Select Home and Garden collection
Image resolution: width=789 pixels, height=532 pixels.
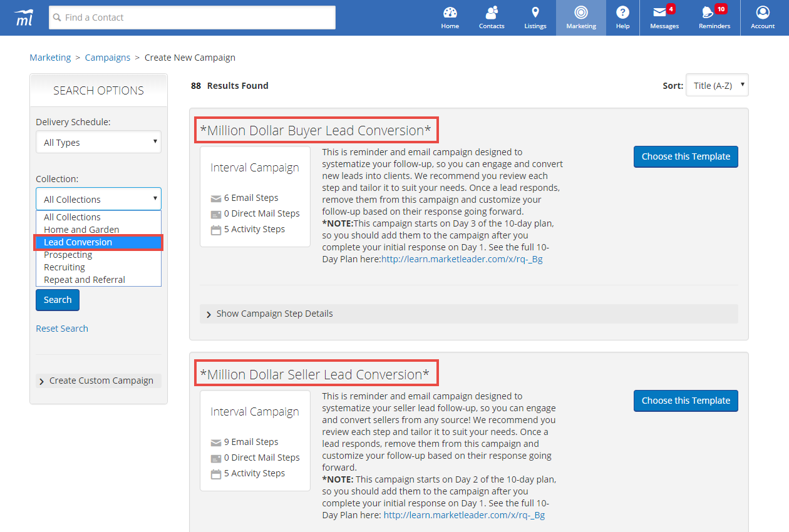coord(98,230)
